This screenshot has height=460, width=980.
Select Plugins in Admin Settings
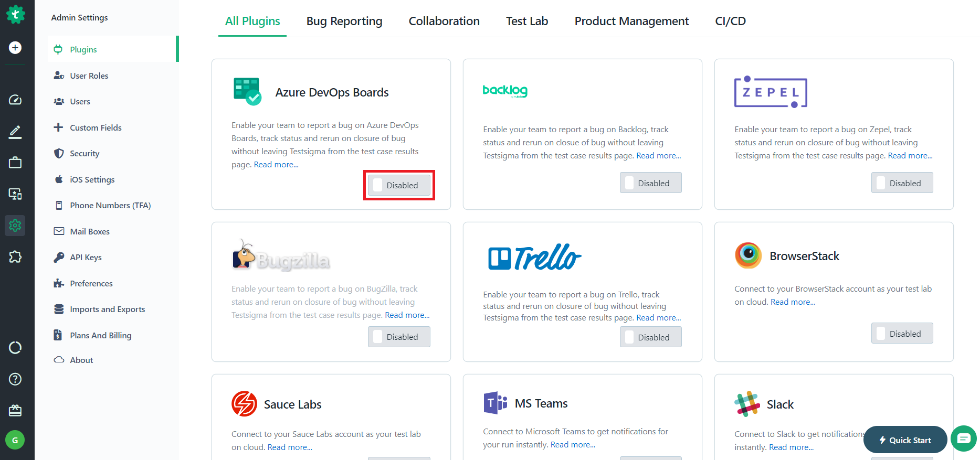[x=113, y=49]
